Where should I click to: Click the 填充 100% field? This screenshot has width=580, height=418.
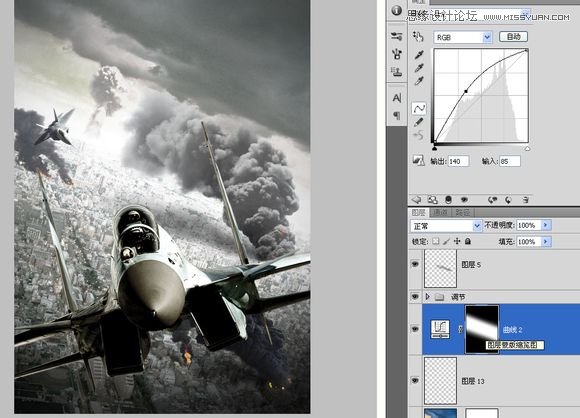tap(529, 242)
